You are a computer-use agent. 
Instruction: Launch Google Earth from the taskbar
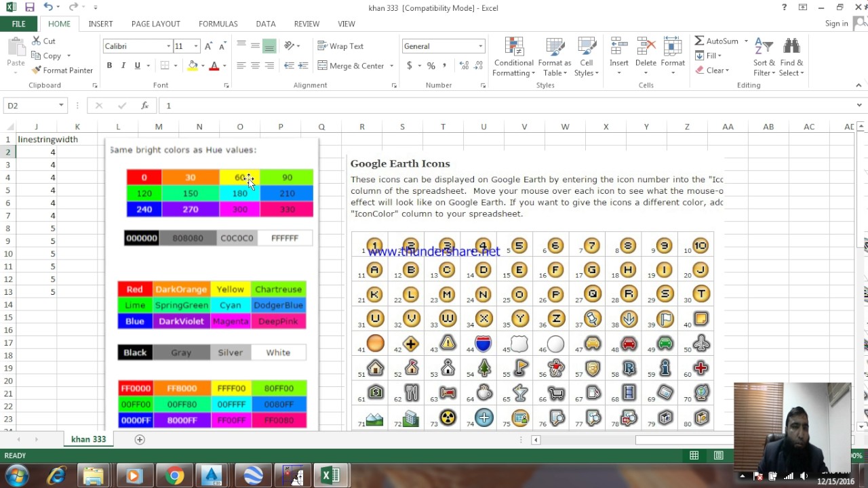254,476
